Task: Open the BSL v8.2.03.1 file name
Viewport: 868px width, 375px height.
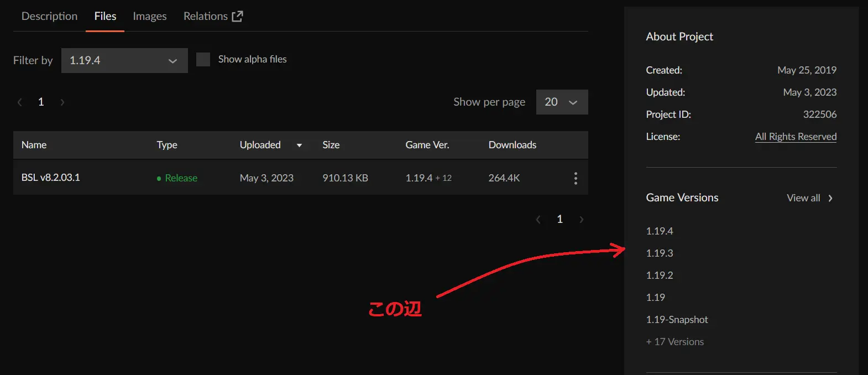Action: (51, 178)
